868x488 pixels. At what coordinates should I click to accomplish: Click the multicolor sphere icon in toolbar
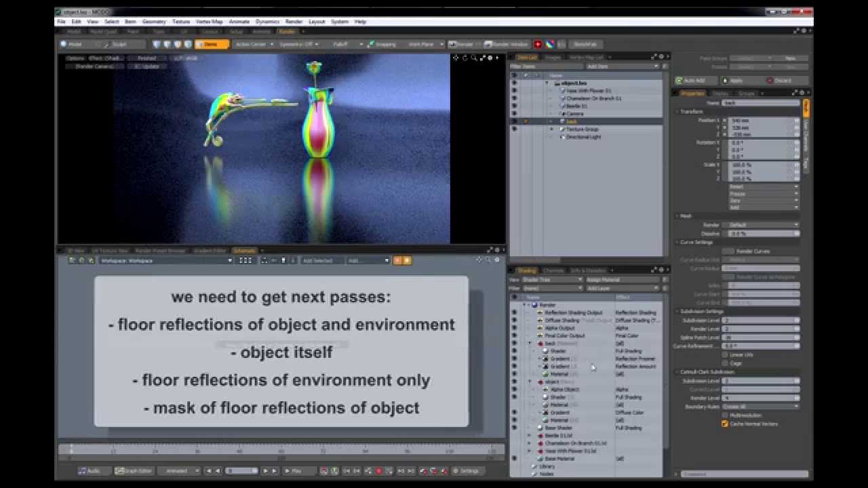click(x=550, y=44)
